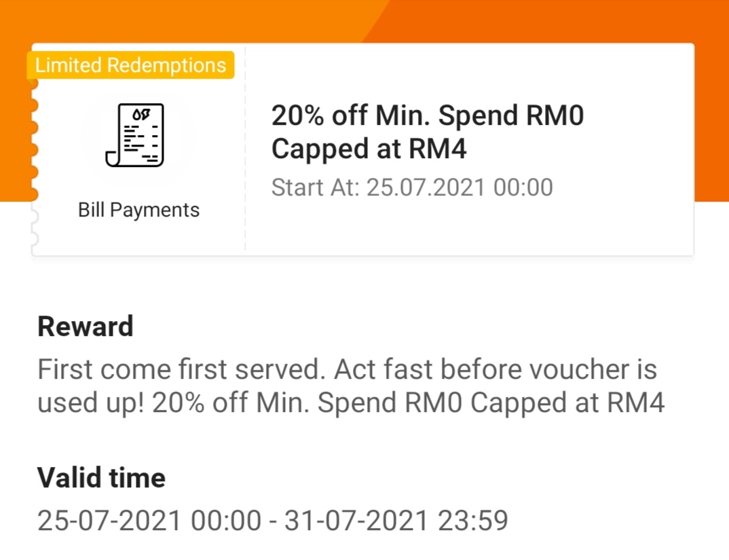Viewport: 729px width, 560px height.
Task: Tap the '20% off Min. Spend RM0' title line
Action: 427,116
